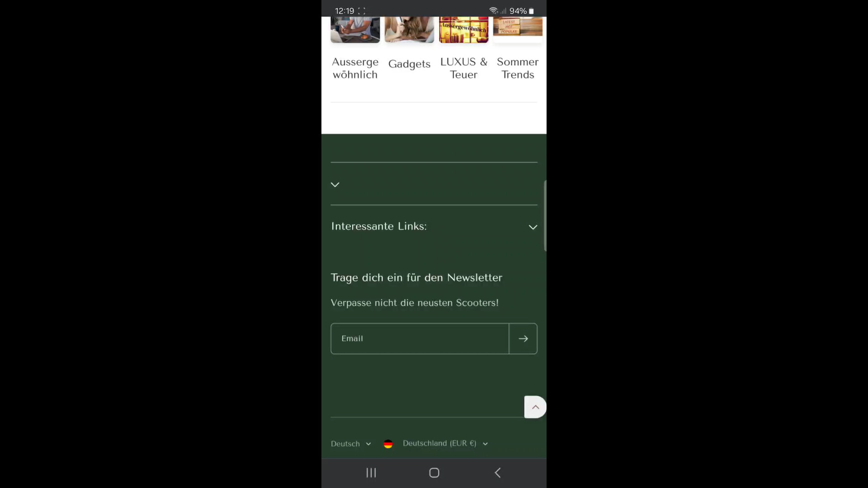Viewport: 868px width, 488px height.
Task: Click the German flag icon
Action: 388,444
